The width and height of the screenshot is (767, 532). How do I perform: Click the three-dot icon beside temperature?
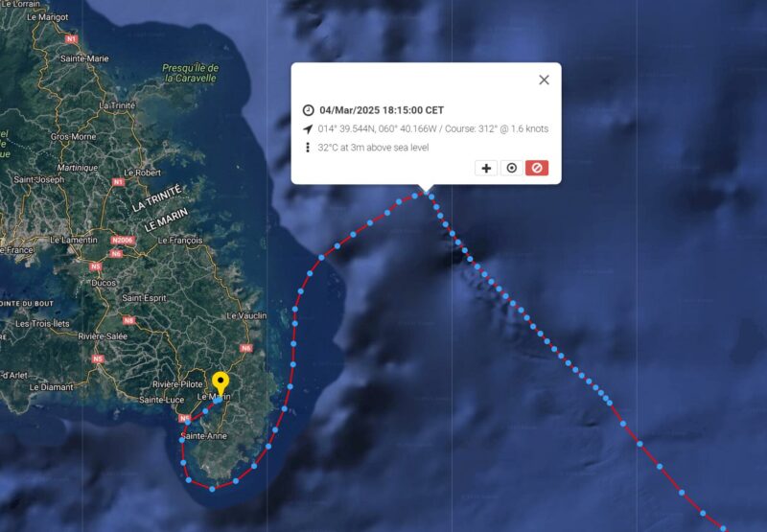tap(308, 148)
